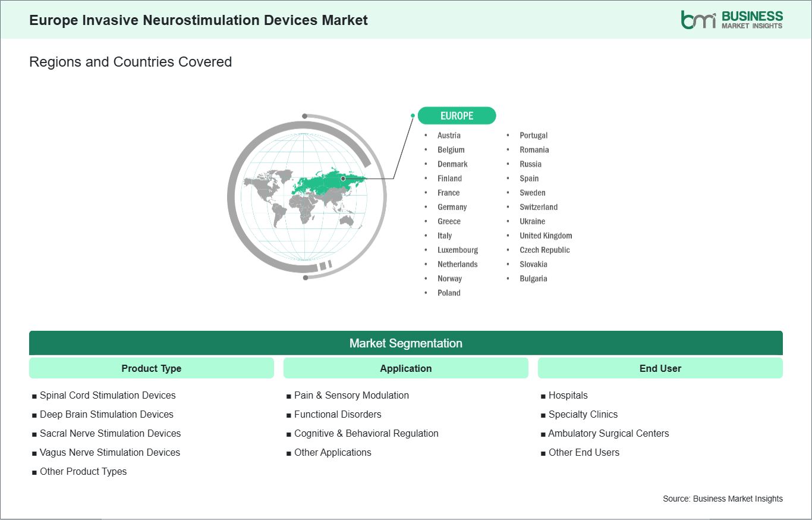Viewport: 812px width, 520px height.
Task: Click 'Source: Business Market Insights' footer text
Action: tap(723, 499)
